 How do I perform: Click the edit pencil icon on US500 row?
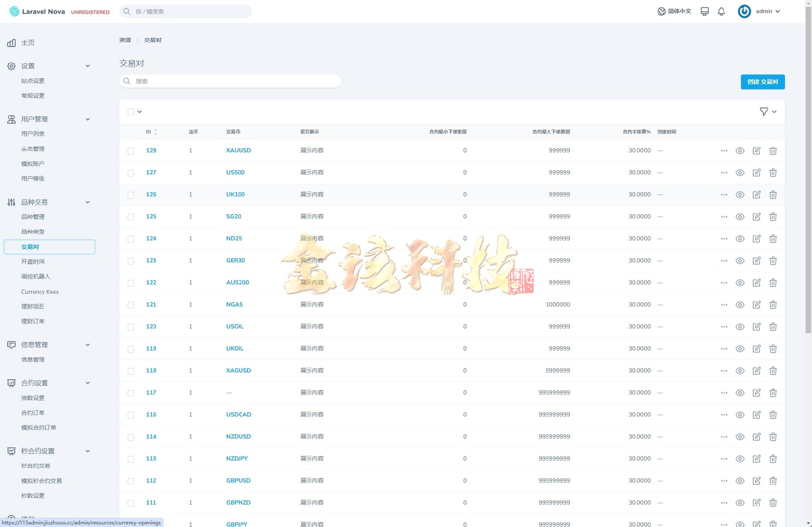click(x=757, y=173)
